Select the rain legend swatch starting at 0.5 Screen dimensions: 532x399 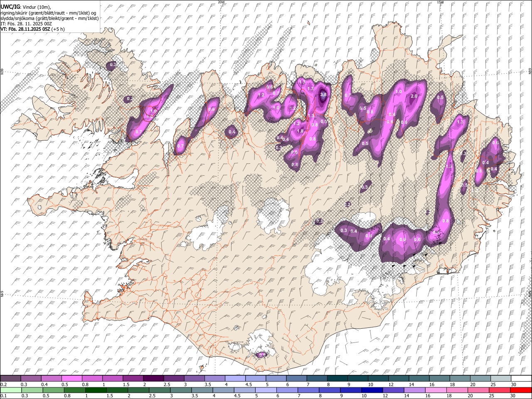pos(53,390)
